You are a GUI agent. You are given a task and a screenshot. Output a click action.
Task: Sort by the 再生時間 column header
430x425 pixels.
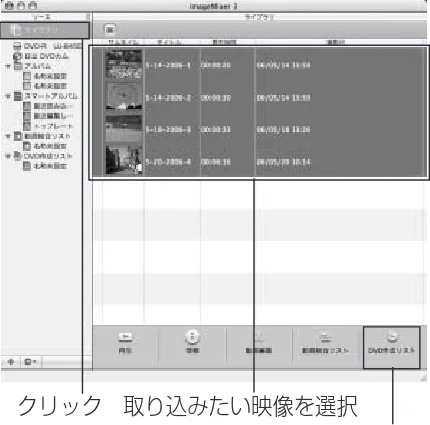pyautogui.click(x=224, y=42)
